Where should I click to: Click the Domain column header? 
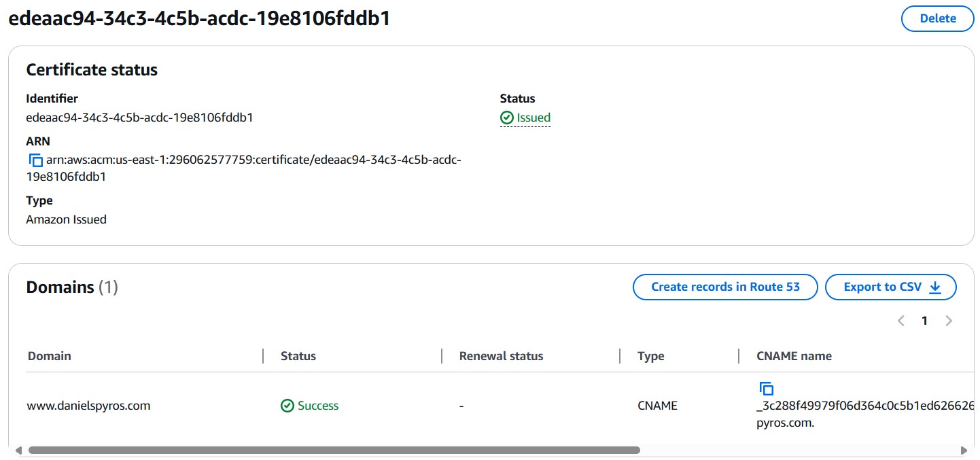[50, 356]
